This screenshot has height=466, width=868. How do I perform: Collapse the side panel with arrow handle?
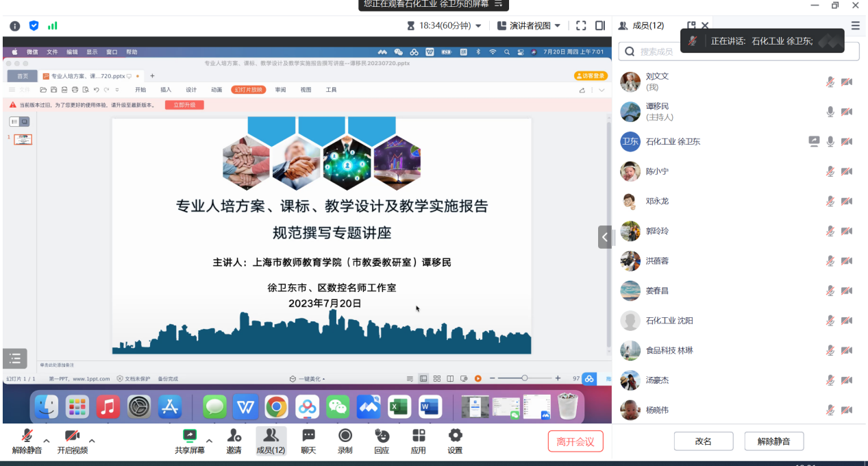tap(604, 237)
